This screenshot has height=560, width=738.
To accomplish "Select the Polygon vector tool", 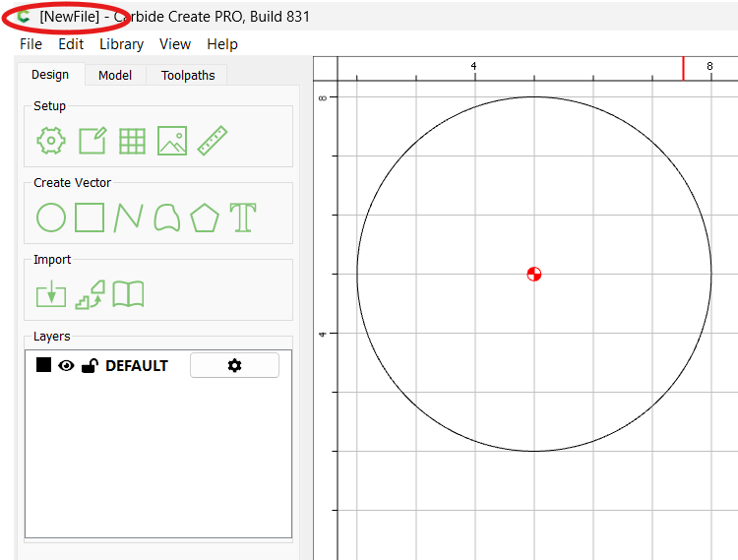I will click(204, 218).
